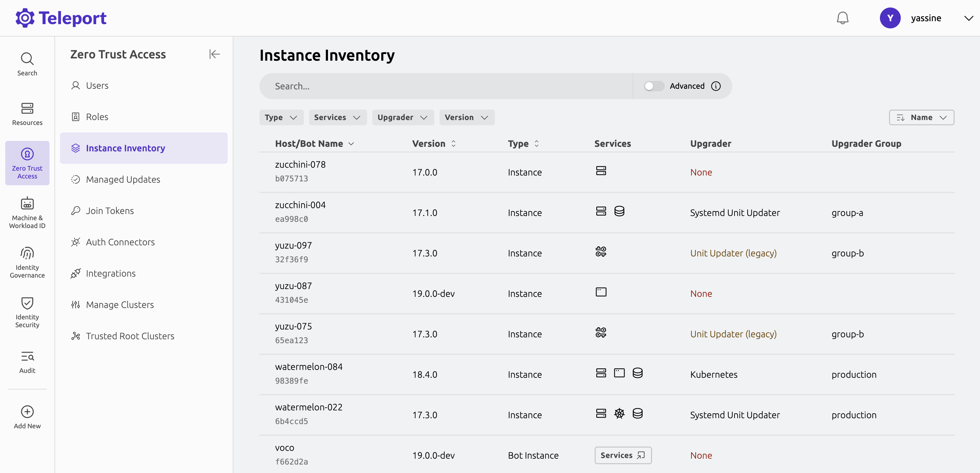The image size is (980, 473).
Task: Toggle Type column sort order
Action: click(x=537, y=144)
